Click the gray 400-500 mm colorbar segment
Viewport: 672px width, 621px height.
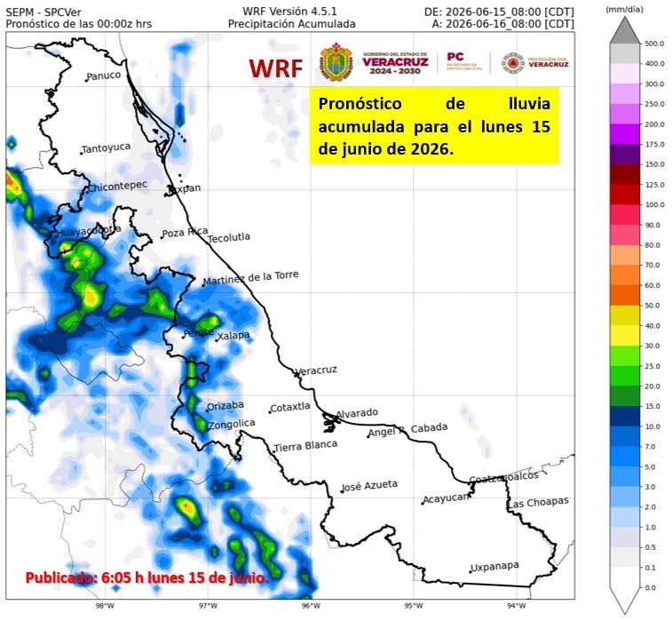pyautogui.click(x=625, y=53)
